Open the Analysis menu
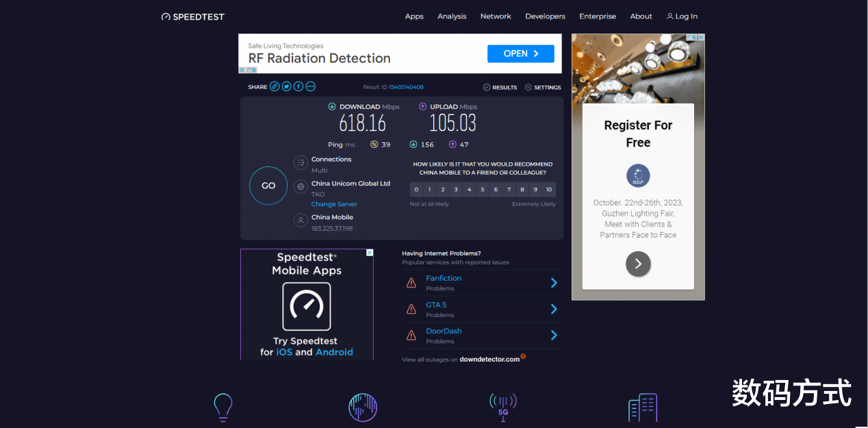Image resolution: width=868 pixels, height=428 pixels. [x=452, y=16]
